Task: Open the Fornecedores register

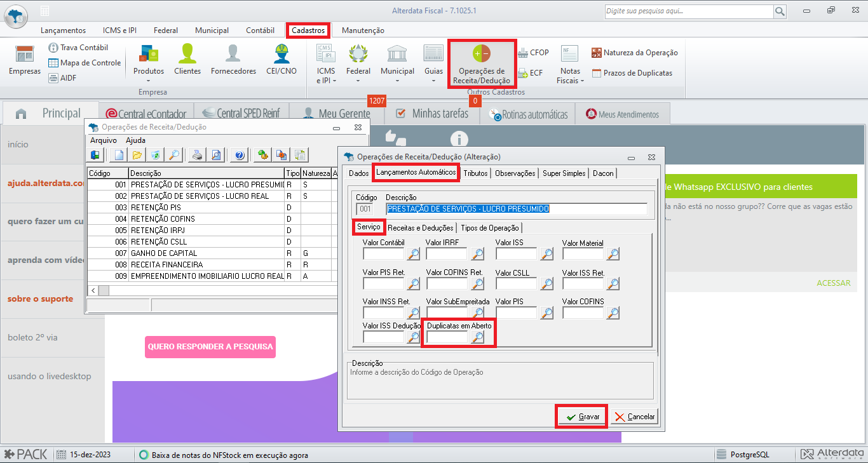Action: (x=233, y=61)
